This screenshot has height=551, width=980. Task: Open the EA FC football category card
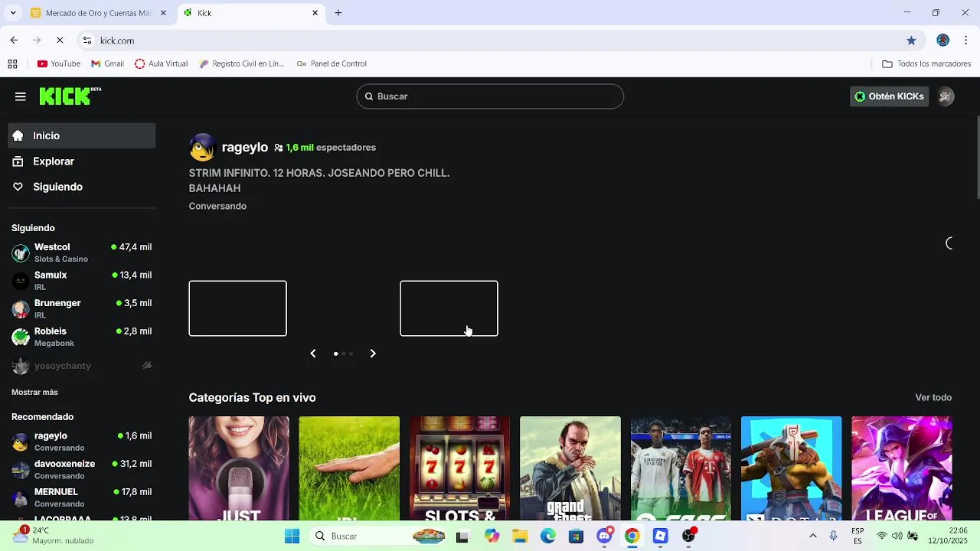pyautogui.click(x=681, y=468)
